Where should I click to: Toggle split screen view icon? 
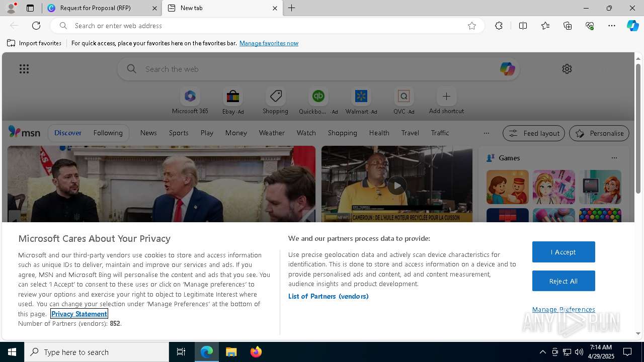point(523,26)
